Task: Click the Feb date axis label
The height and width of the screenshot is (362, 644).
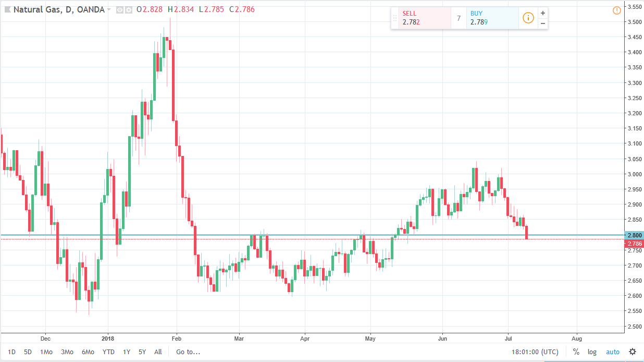Action: (x=177, y=338)
